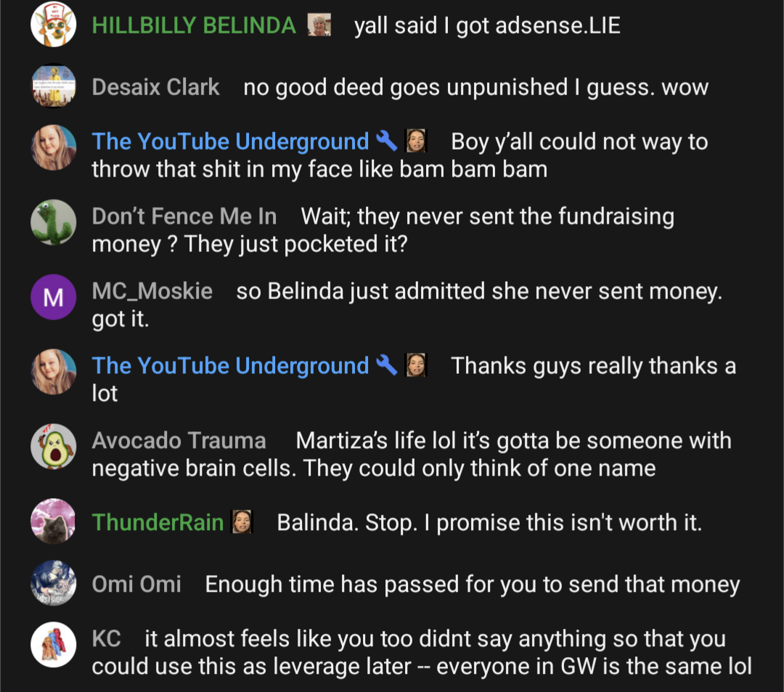Select the ThunderRain username
The height and width of the screenshot is (692, 784).
158,523
